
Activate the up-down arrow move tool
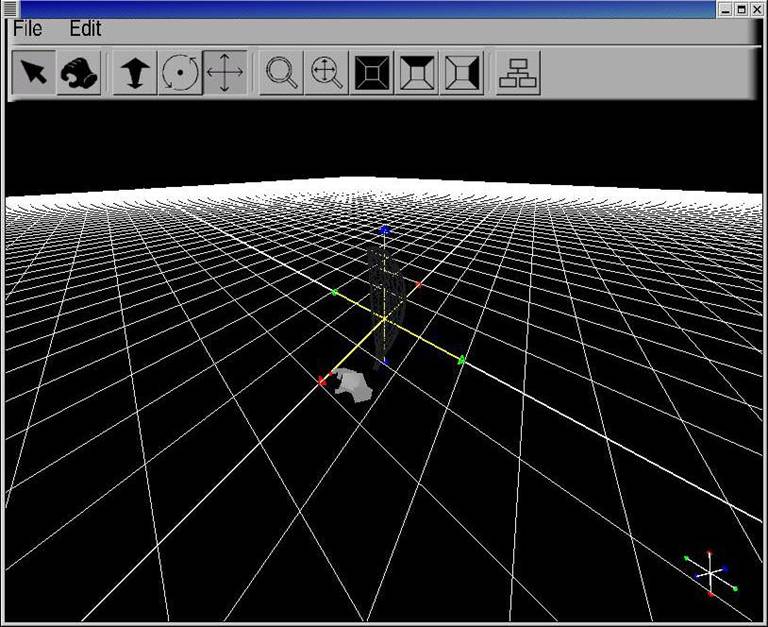click(x=135, y=72)
